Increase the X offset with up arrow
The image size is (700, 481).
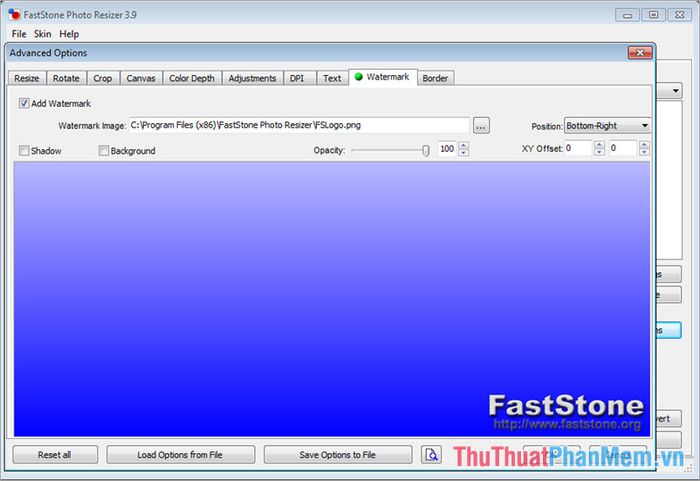pyautogui.click(x=599, y=144)
